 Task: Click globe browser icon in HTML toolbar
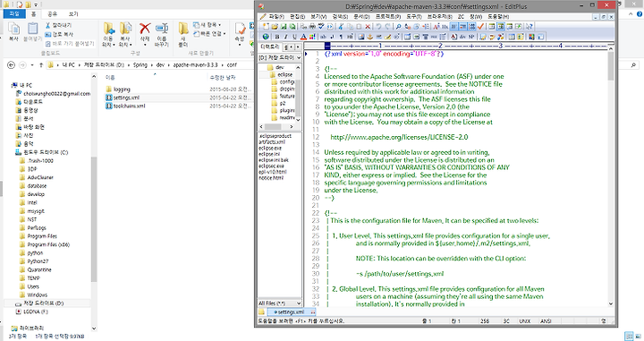pyautogui.click(x=266, y=37)
